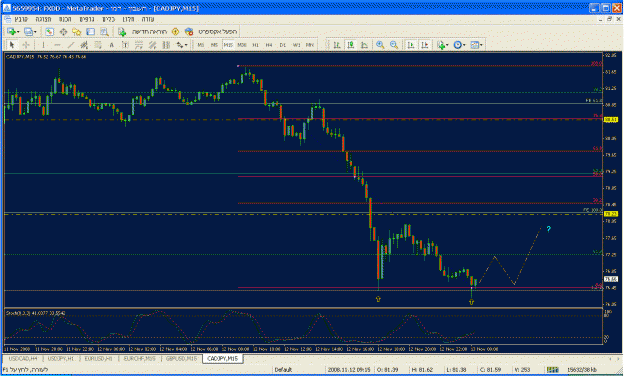The image size is (625, 376).
Task: Click the 'V: 253' status bar value
Action: coord(523,370)
